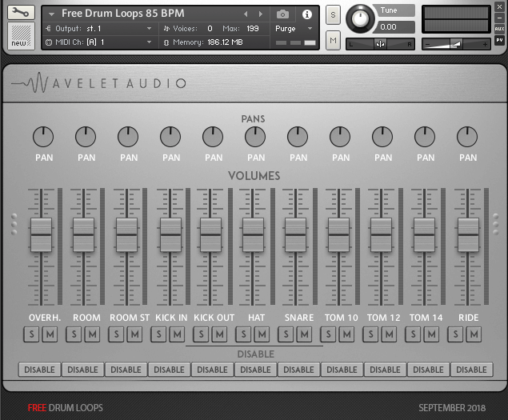Image resolution: width=508 pixels, height=420 pixels.
Task: Disable the RIDE channel
Action: point(471,370)
